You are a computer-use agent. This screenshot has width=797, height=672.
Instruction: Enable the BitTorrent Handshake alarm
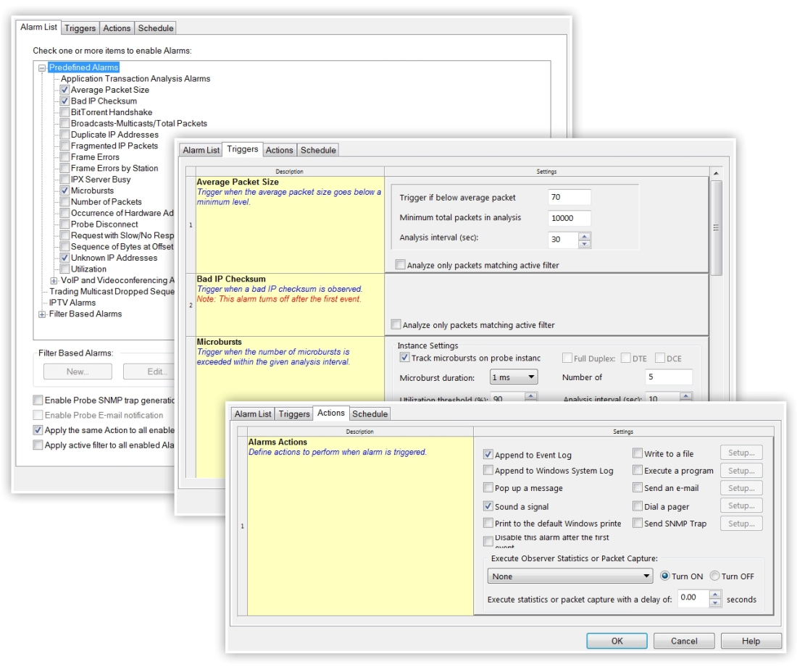(64, 112)
